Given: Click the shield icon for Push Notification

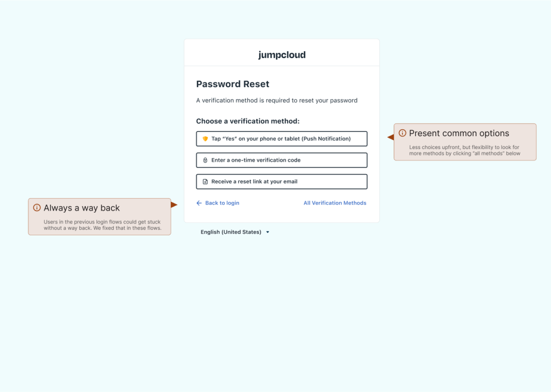Looking at the screenshot, I should tap(205, 139).
